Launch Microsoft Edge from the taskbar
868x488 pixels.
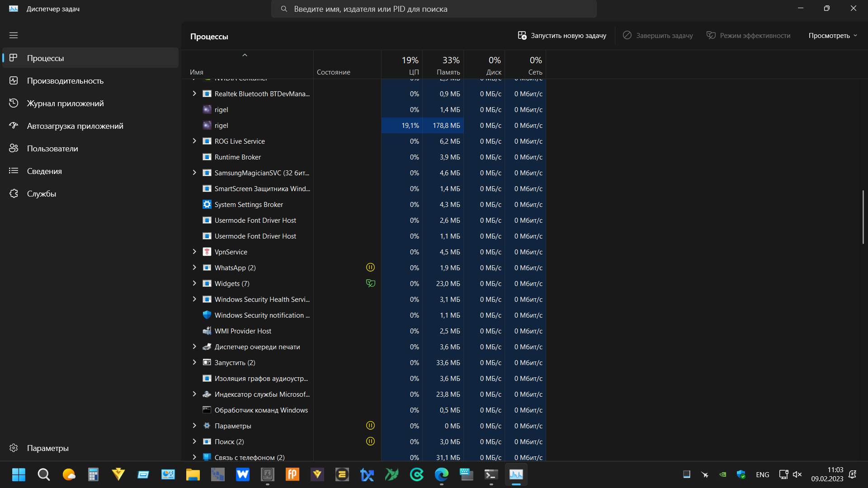(442, 475)
